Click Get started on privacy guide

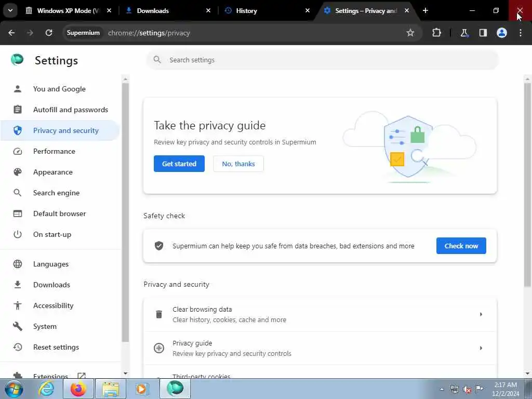[x=179, y=164]
